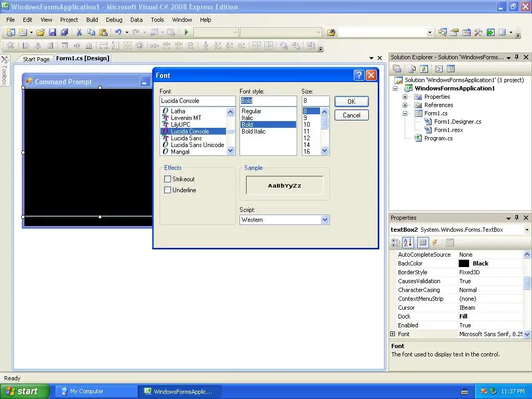Click the green arrow Start Page icon
Image resolution: width=532 pixels, height=399 pixels.
point(490,32)
